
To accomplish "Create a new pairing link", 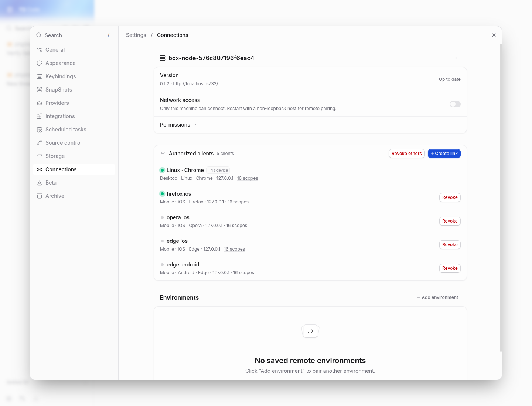I will (x=444, y=154).
